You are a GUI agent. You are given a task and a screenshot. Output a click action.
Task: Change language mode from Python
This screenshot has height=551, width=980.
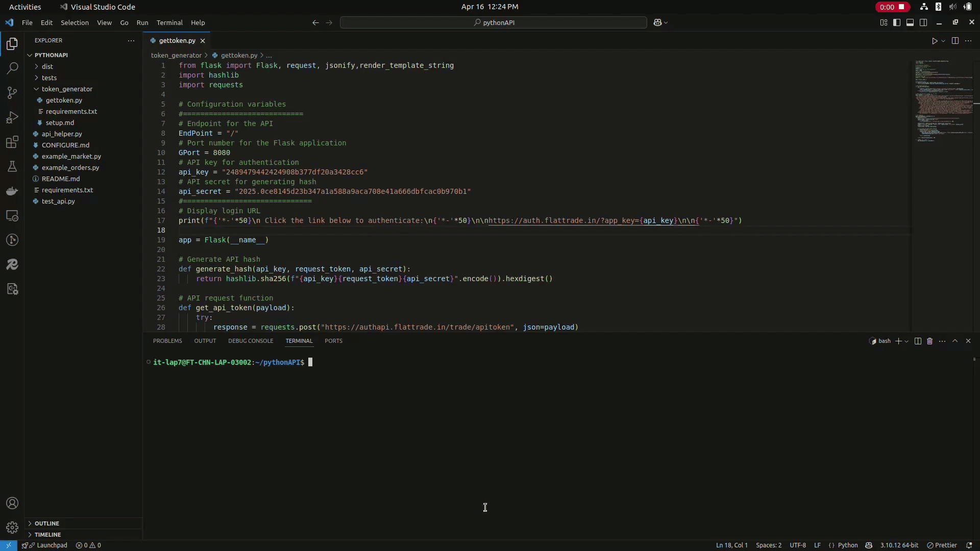(848, 545)
